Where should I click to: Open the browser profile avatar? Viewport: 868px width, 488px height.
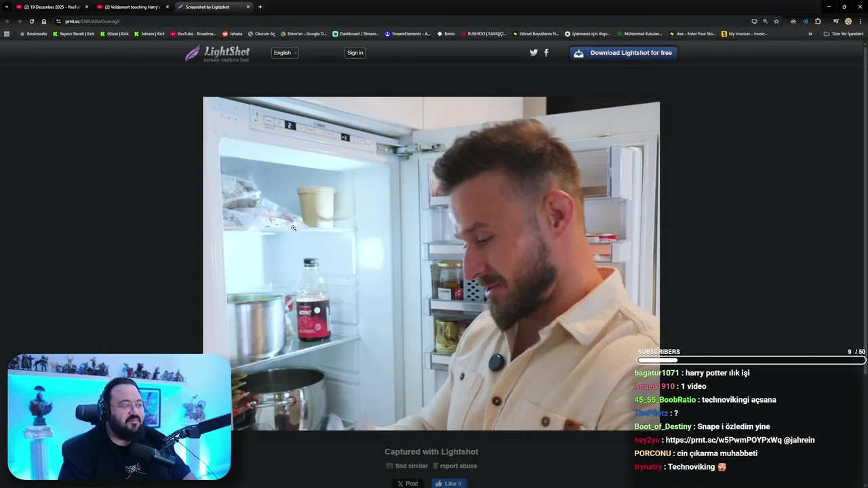[x=848, y=21]
